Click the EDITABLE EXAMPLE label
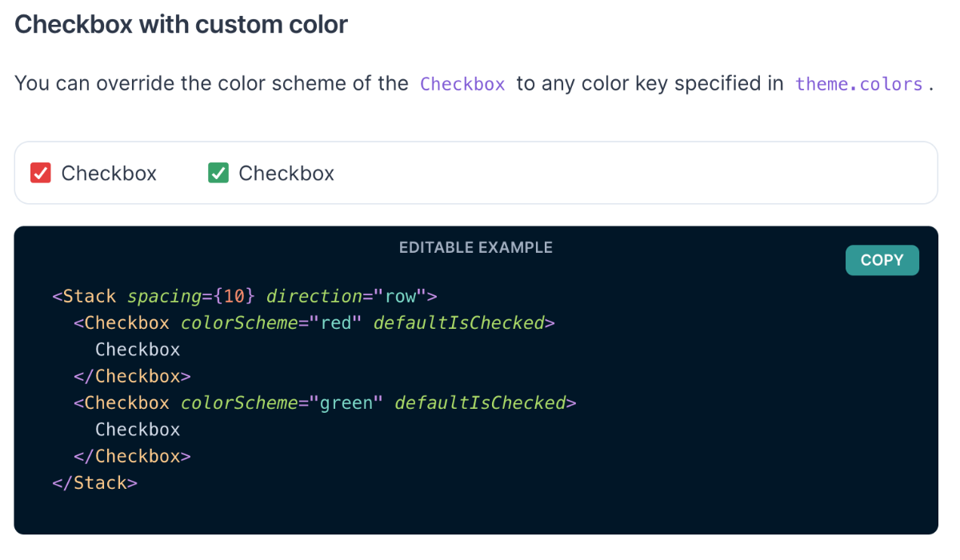960x560 pixels. point(476,248)
